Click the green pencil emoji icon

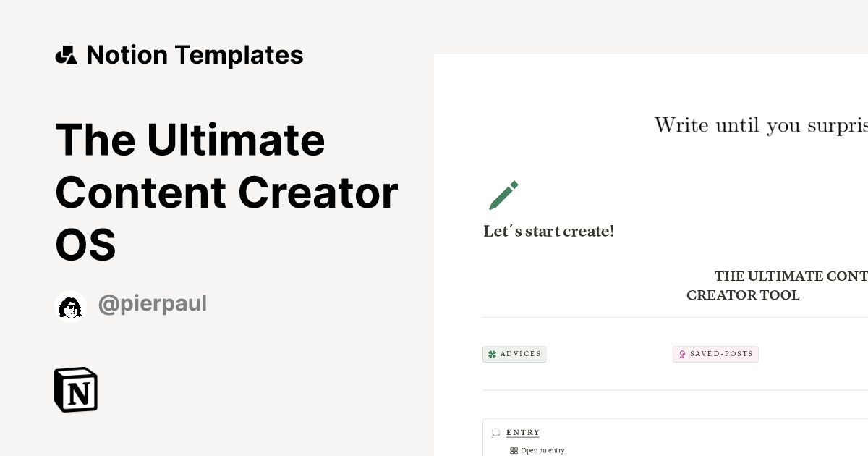[503, 194]
